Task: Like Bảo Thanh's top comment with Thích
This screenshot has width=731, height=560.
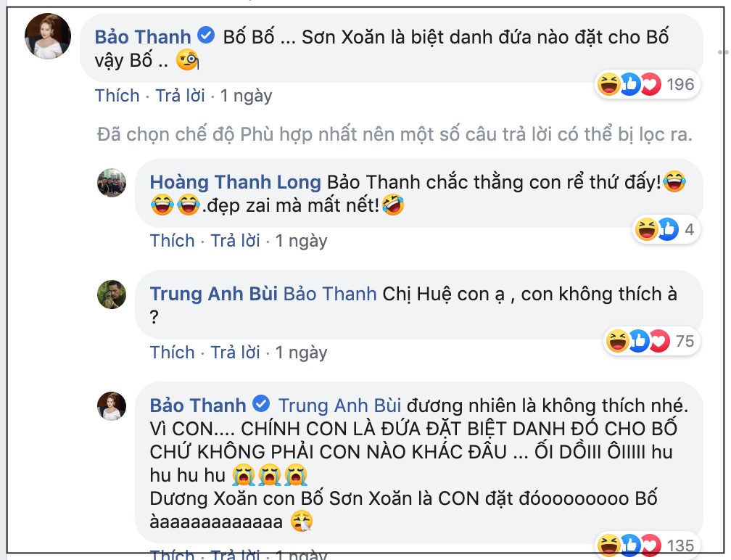Action: pyautogui.click(x=117, y=96)
